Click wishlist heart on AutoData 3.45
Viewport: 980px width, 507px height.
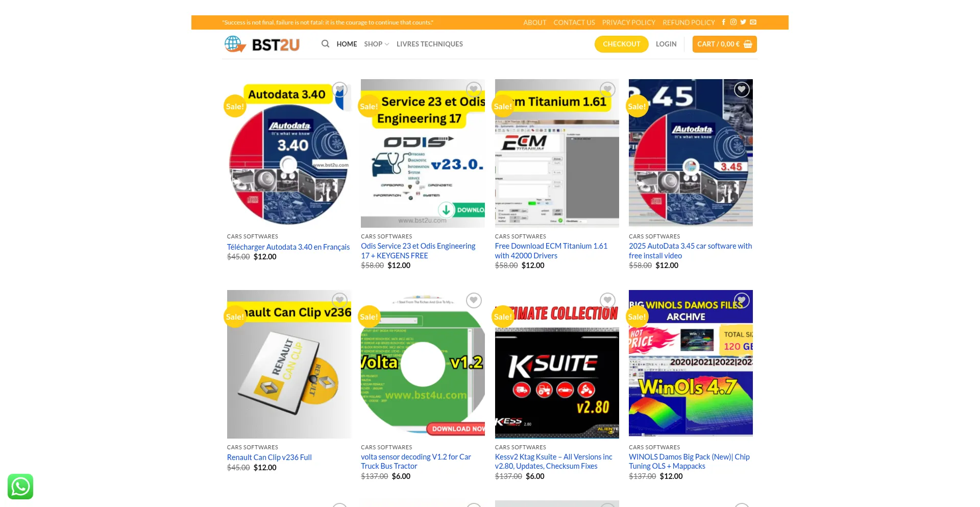click(x=742, y=89)
